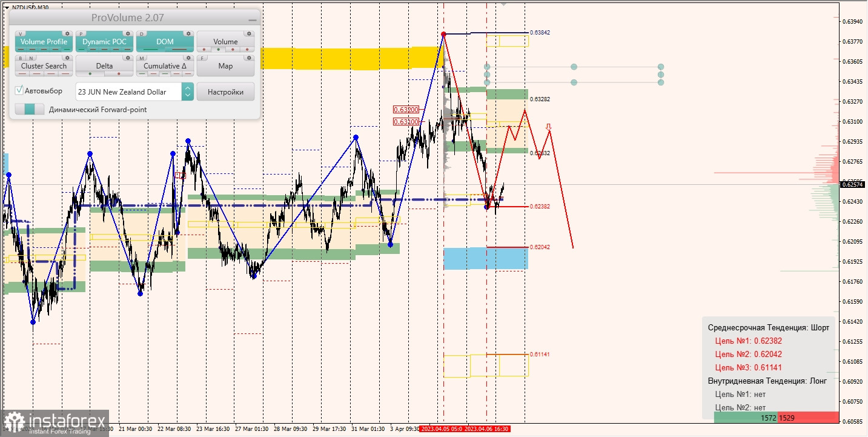
Task: Click the contract selector up/down arrows
Action: click(x=188, y=92)
